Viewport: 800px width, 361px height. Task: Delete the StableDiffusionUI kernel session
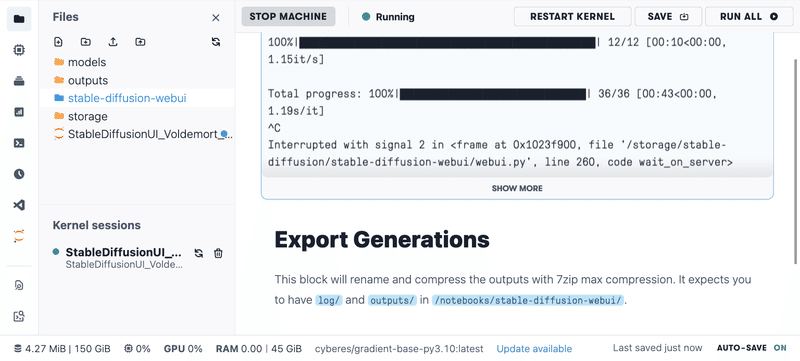[x=218, y=253]
